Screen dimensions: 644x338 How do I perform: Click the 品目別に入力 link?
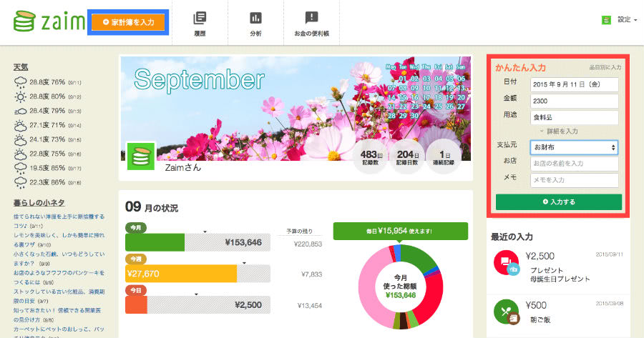click(x=605, y=67)
